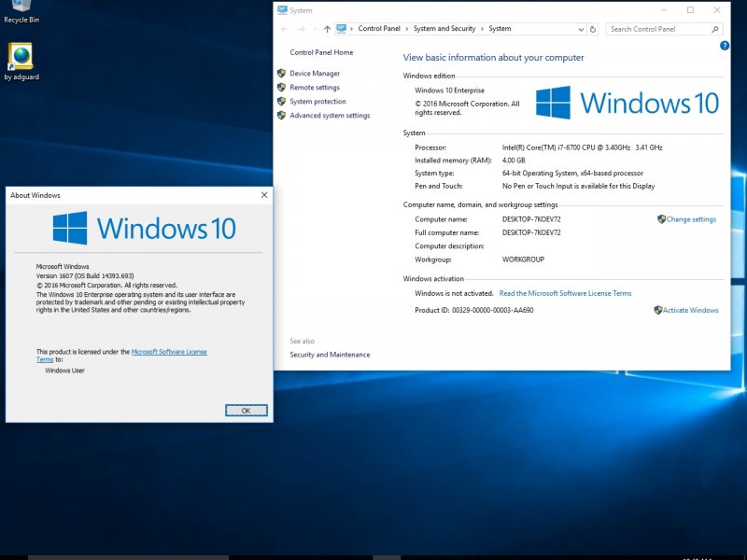This screenshot has height=560, width=747.
Task: Click the Back arrow in System window
Action: [x=285, y=29]
